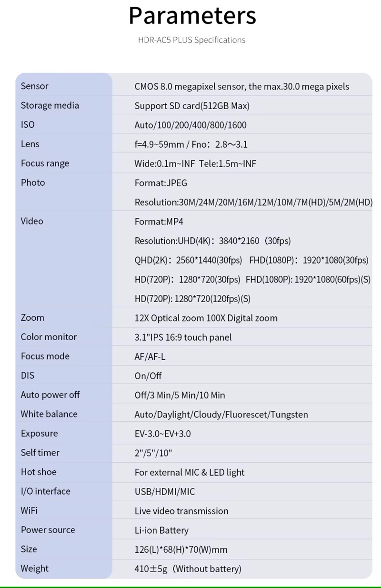Click the DIS On/Off value
This screenshot has width=381, height=588.
click(148, 376)
